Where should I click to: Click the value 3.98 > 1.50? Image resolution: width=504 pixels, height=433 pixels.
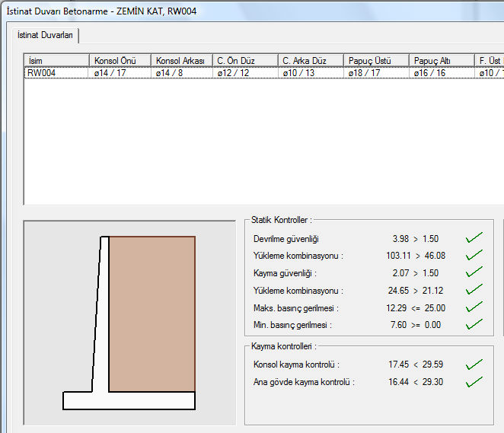coord(415,239)
